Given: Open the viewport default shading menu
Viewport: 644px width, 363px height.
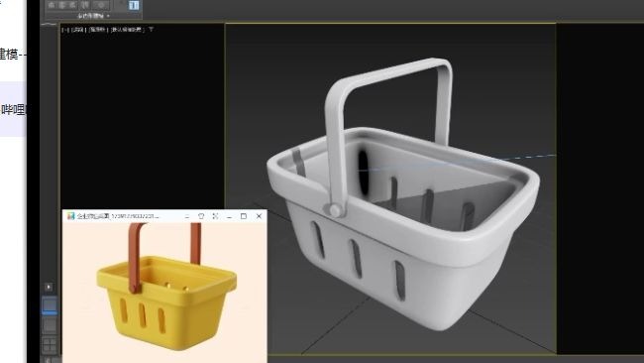Looking at the screenshot, I should 128,30.
